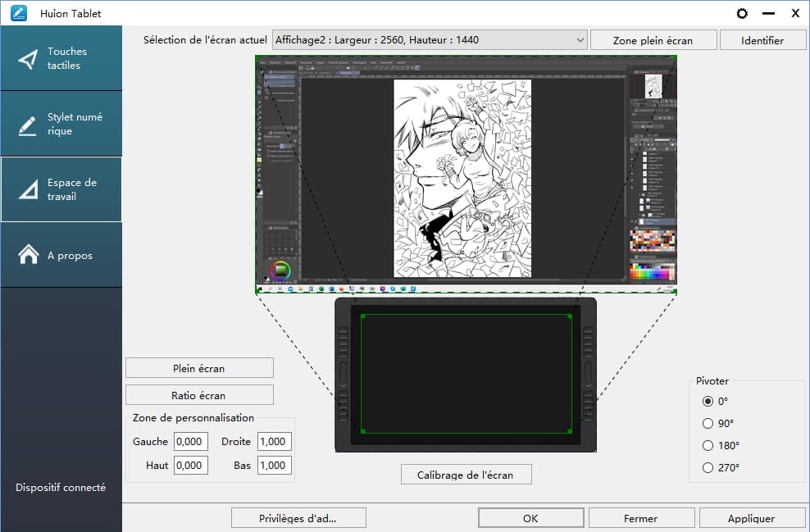Click the top-left green corner handle on tablet
The height and width of the screenshot is (532, 810).
[363, 316]
